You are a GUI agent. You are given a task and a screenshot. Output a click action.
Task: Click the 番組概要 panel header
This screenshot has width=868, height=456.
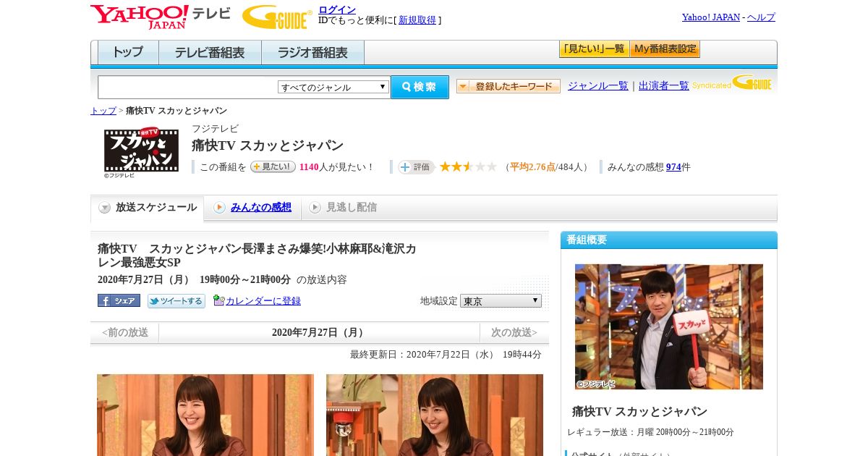pos(669,240)
